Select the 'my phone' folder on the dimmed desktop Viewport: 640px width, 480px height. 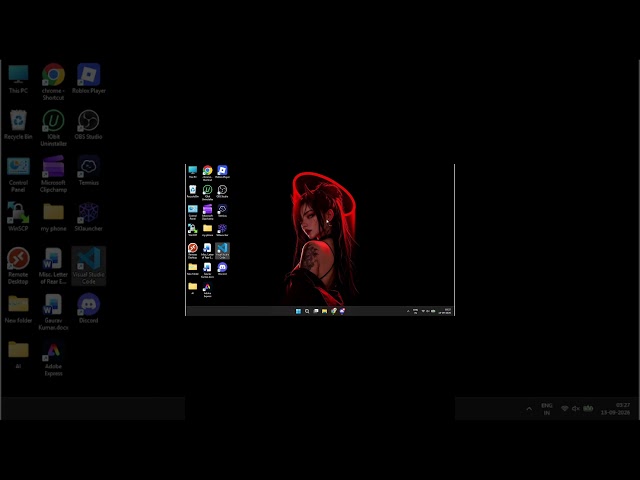[x=53, y=217]
